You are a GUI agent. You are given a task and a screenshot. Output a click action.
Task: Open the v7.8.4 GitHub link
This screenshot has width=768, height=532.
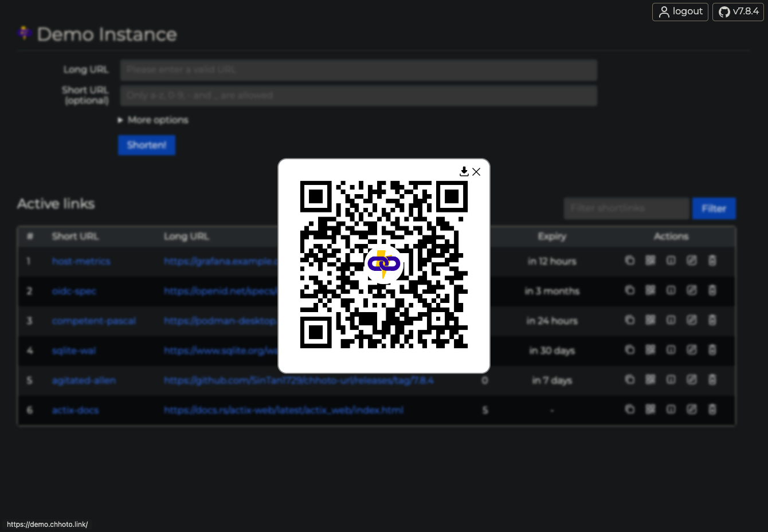point(738,11)
